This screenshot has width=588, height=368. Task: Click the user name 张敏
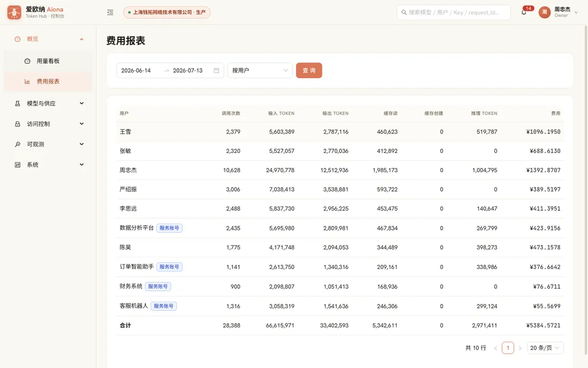(125, 151)
